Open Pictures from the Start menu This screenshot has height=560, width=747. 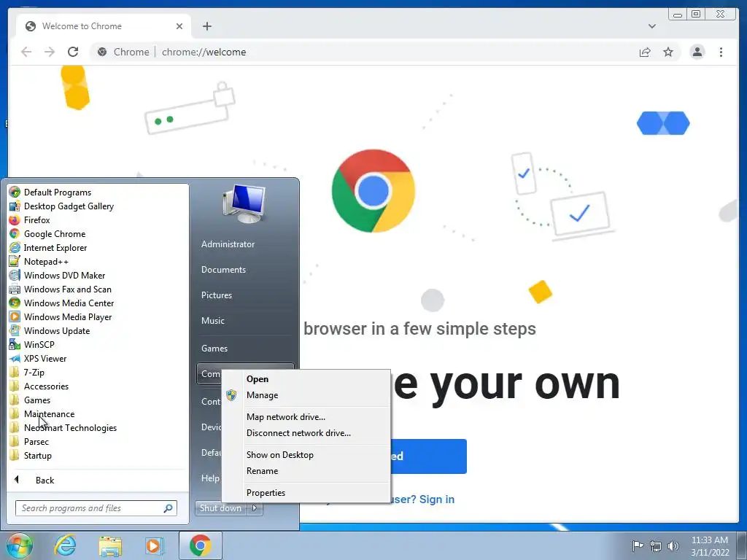[216, 295]
